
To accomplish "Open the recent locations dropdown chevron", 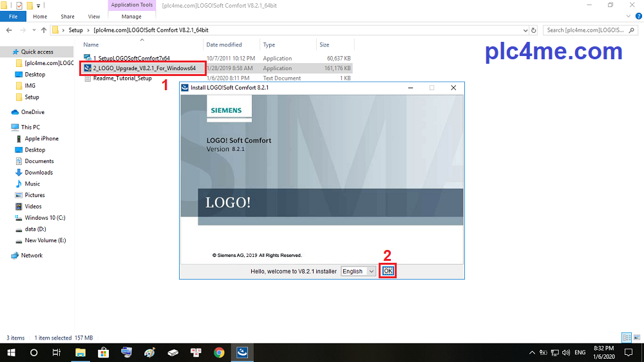I will [33, 30].
